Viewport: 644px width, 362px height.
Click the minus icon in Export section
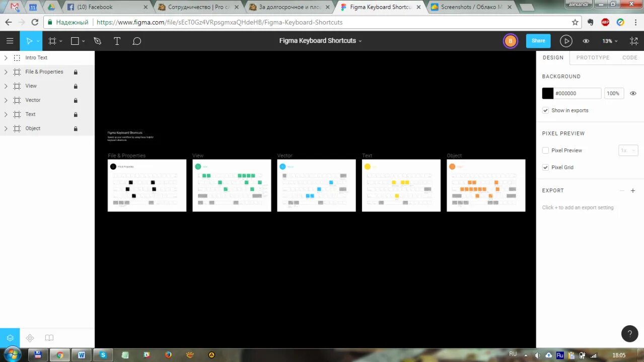click(622, 191)
